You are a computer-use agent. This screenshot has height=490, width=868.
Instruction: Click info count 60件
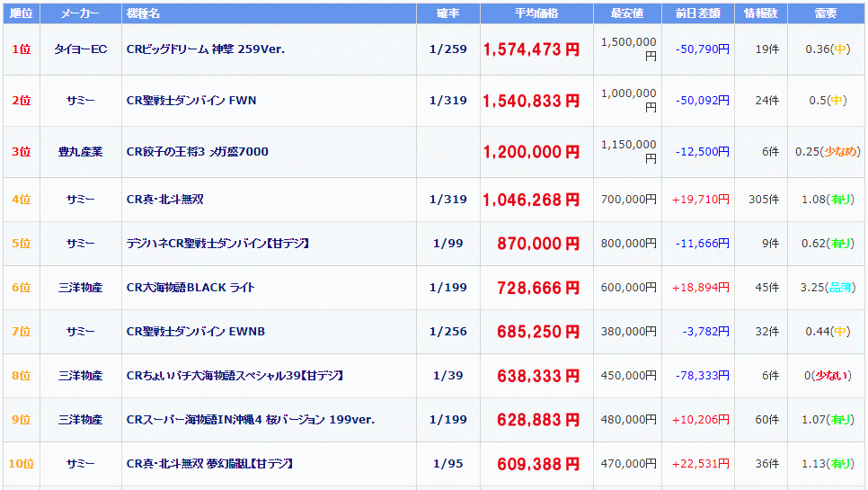[767, 420]
